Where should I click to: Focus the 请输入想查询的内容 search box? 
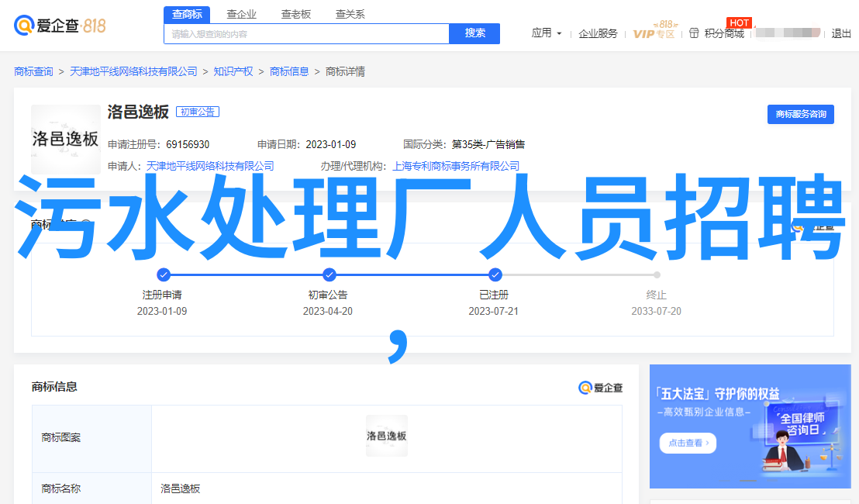pos(307,34)
